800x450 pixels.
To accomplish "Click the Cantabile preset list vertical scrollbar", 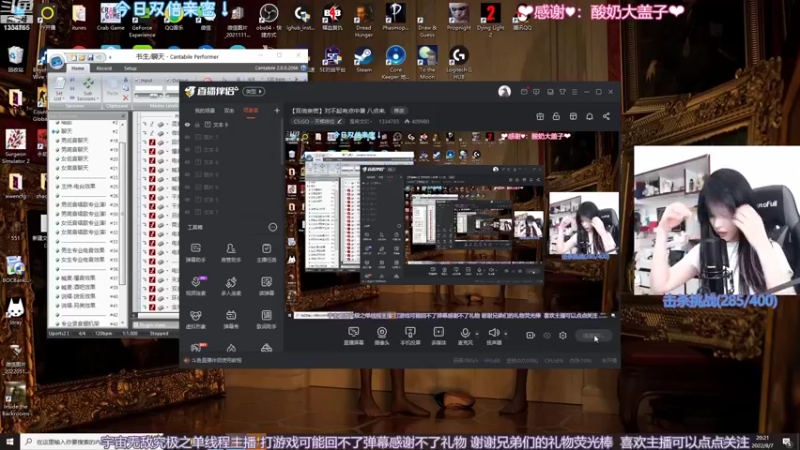I will pos(122,214).
